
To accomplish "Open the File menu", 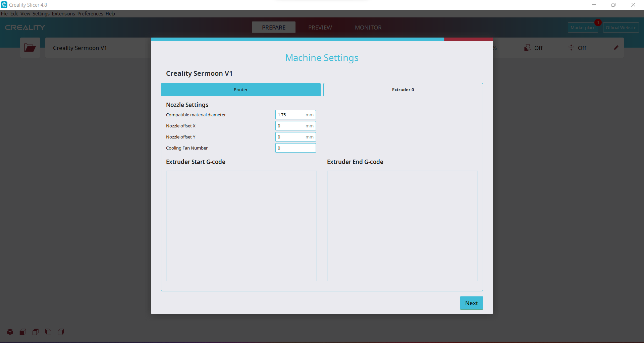I will pos(4,14).
